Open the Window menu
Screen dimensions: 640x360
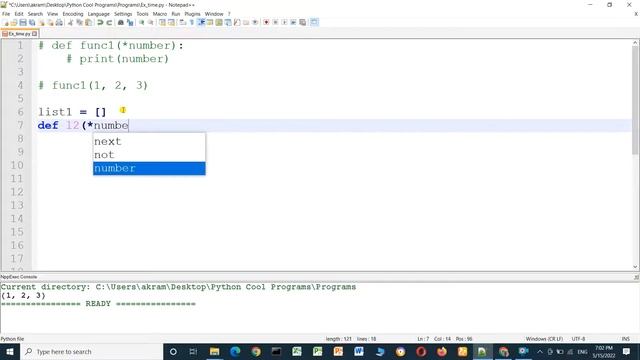(x=214, y=14)
